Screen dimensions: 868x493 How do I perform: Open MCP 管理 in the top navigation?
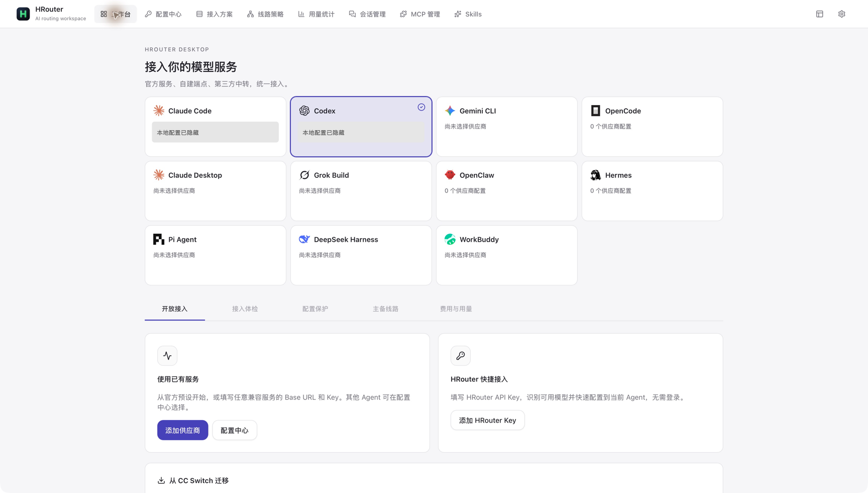[x=420, y=14]
